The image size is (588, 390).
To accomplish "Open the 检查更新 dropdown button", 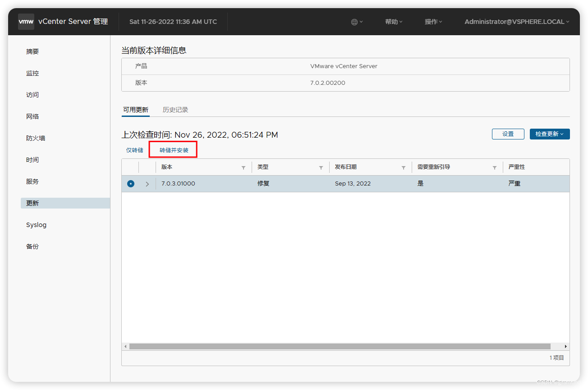I will pyautogui.click(x=550, y=134).
